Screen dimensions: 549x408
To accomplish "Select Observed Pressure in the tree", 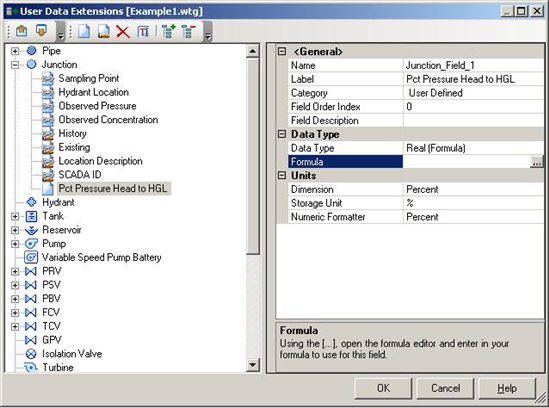I will [x=97, y=106].
